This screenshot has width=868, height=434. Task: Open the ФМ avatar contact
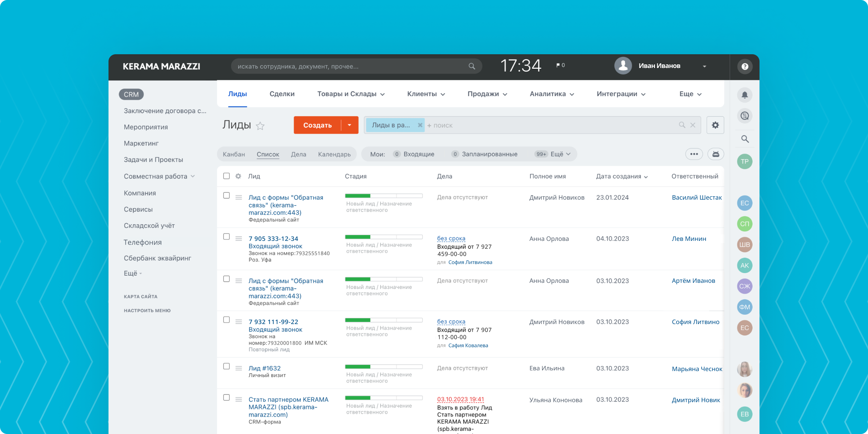click(x=745, y=307)
